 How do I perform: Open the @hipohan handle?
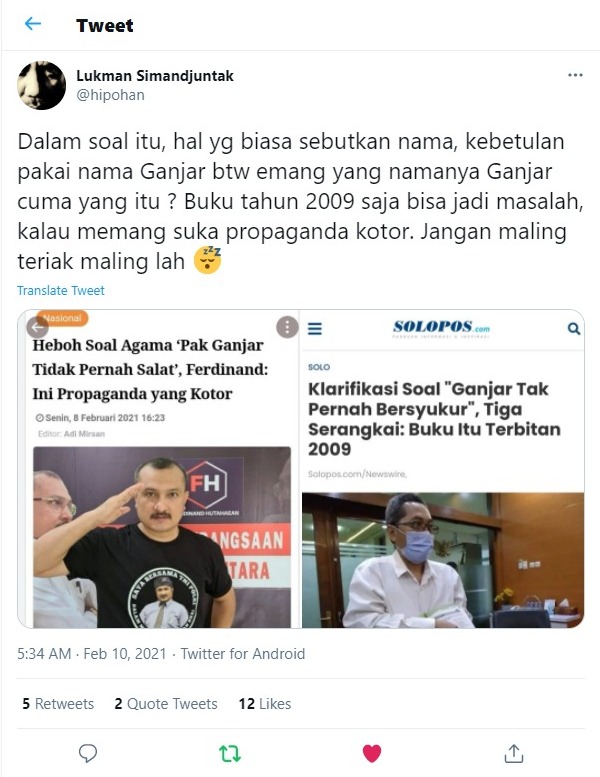point(110,95)
